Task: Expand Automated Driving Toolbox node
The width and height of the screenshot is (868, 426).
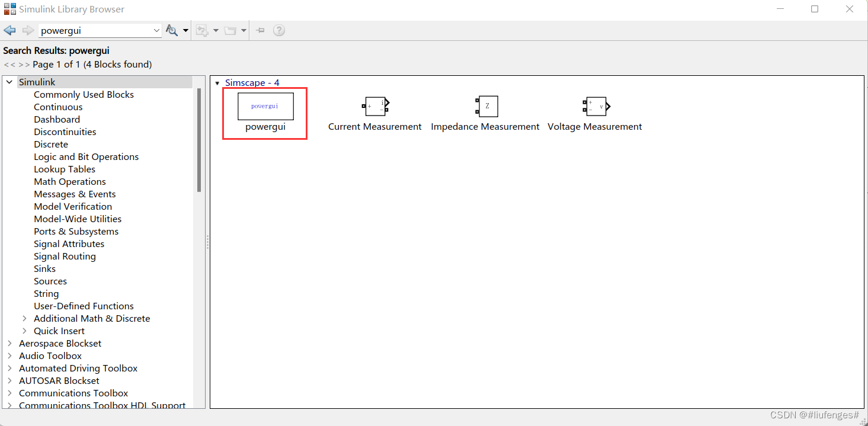Action: tap(9, 369)
